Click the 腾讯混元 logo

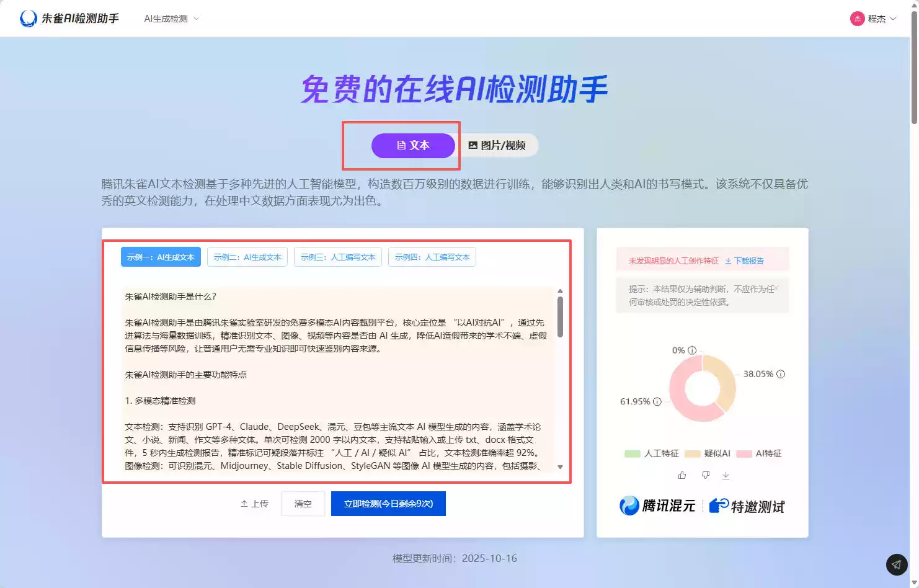click(658, 506)
